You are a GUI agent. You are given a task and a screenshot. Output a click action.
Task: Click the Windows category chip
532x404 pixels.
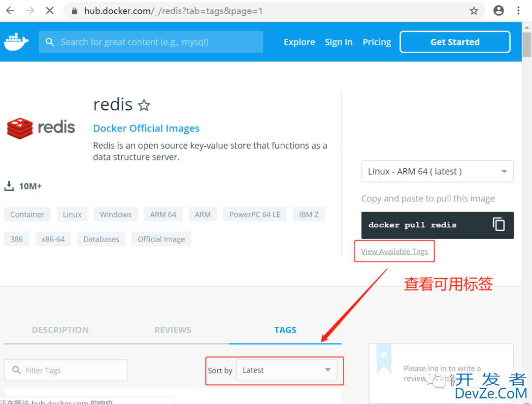tap(116, 215)
